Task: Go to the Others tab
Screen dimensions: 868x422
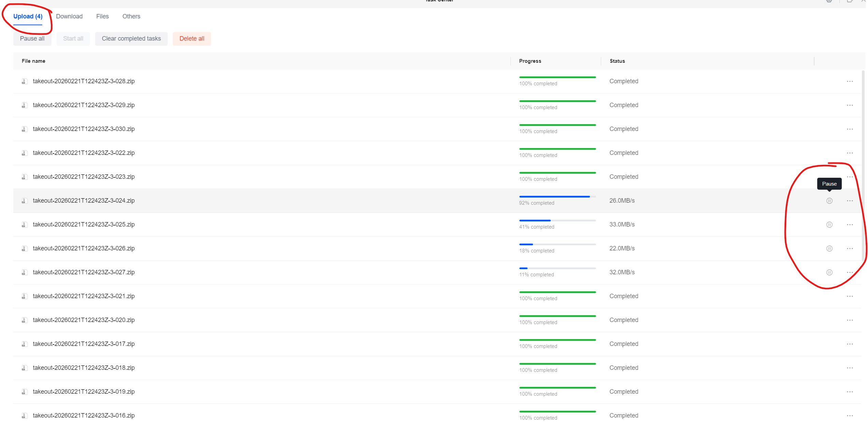Action: point(131,16)
